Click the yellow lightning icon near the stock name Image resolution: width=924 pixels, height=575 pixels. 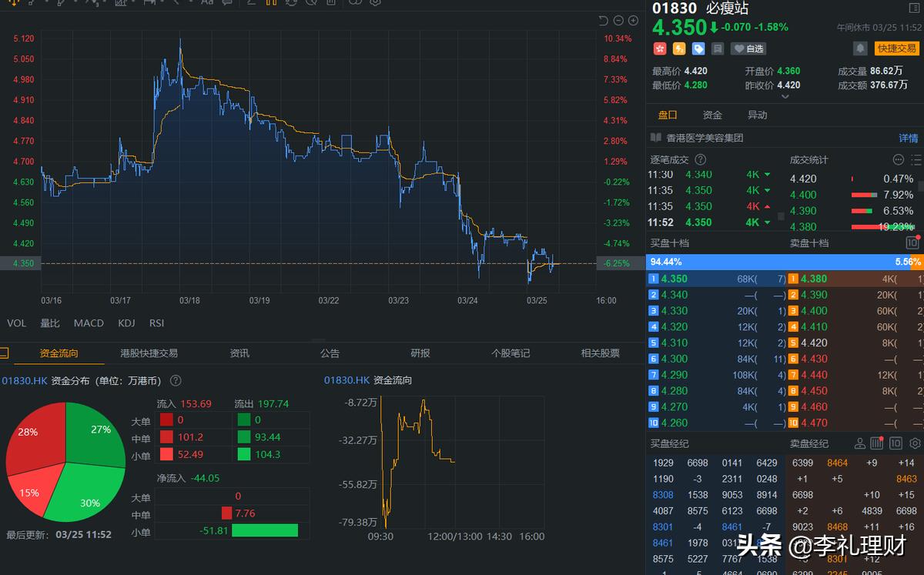(x=679, y=48)
